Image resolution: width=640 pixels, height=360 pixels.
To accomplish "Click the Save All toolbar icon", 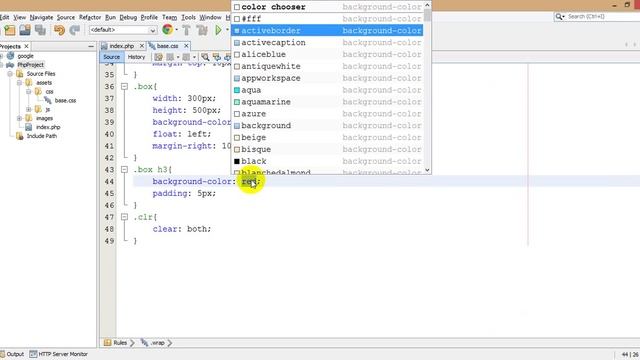I will coord(40,30).
